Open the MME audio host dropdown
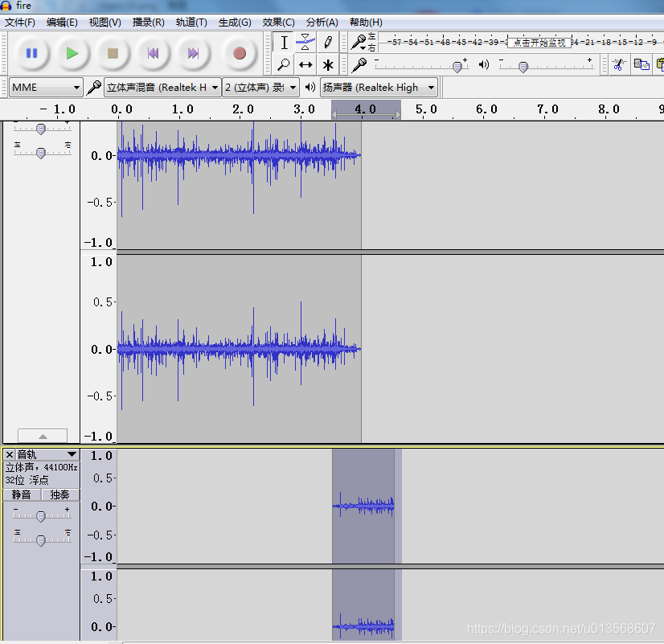 point(45,88)
